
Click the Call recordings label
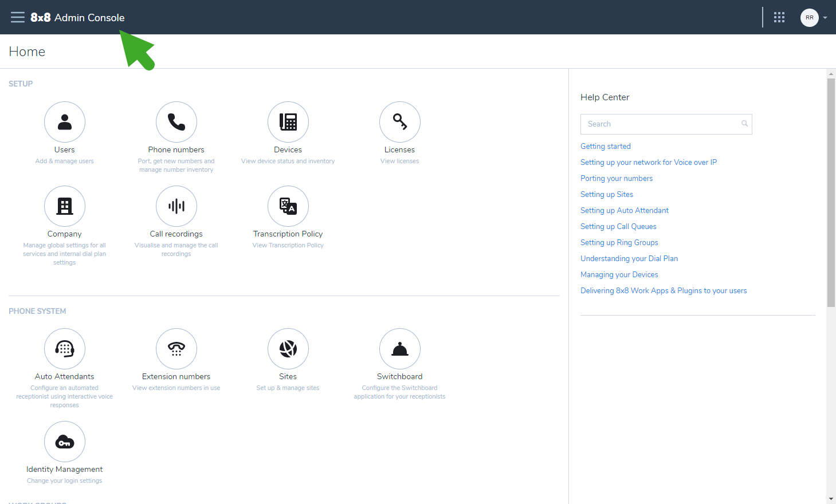tap(176, 234)
